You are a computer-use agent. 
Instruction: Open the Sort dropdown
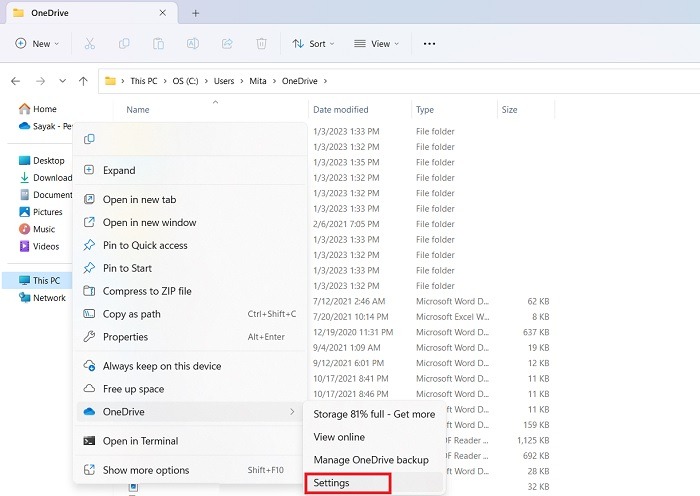(x=313, y=43)
